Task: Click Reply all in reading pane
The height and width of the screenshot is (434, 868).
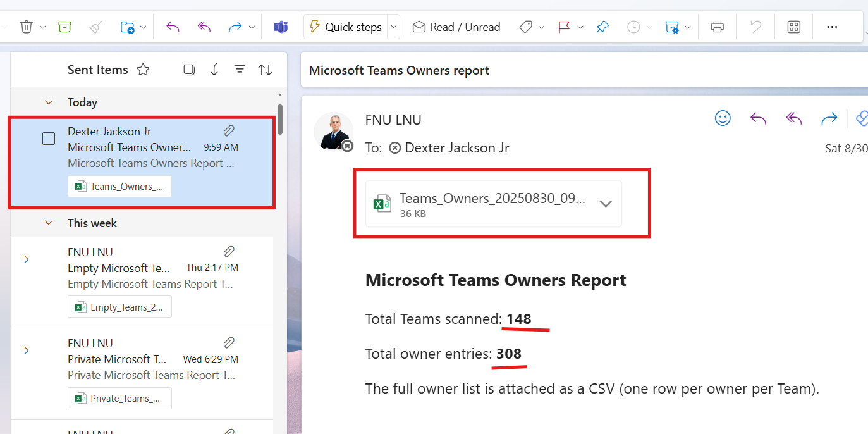Action: [793, 118]
